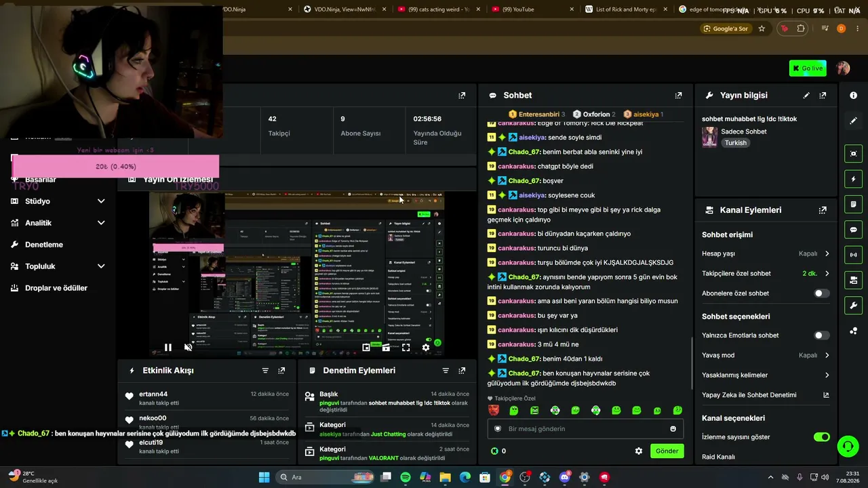
Task: Open stream preview settings gear
Action: click(x=426, y=348)
